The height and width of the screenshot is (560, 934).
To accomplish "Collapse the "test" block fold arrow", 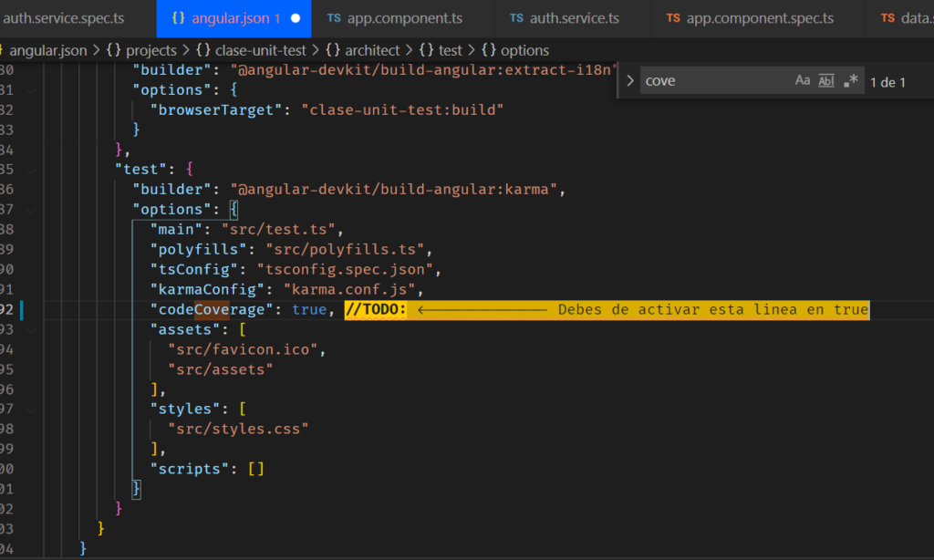I will coord(32,170).
